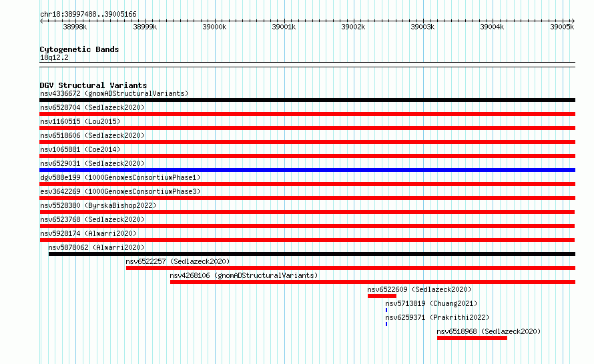This screenshot has height=364, width=594.
Task: Select nsv6522257 (Sedlazeck2020) label
Action: [x=178, y=261]
